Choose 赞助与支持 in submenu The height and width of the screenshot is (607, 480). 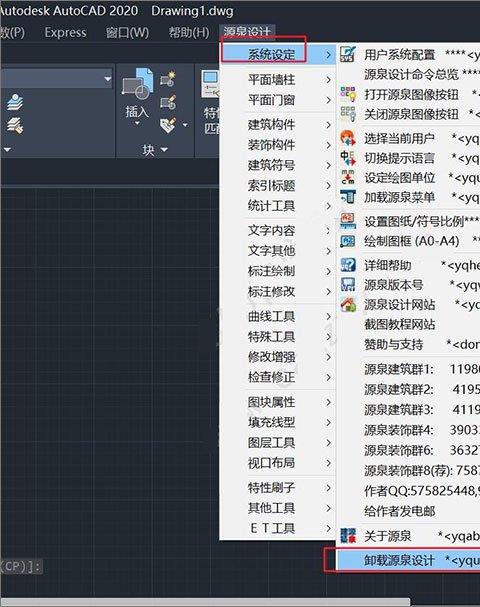[x=408, y=344]
